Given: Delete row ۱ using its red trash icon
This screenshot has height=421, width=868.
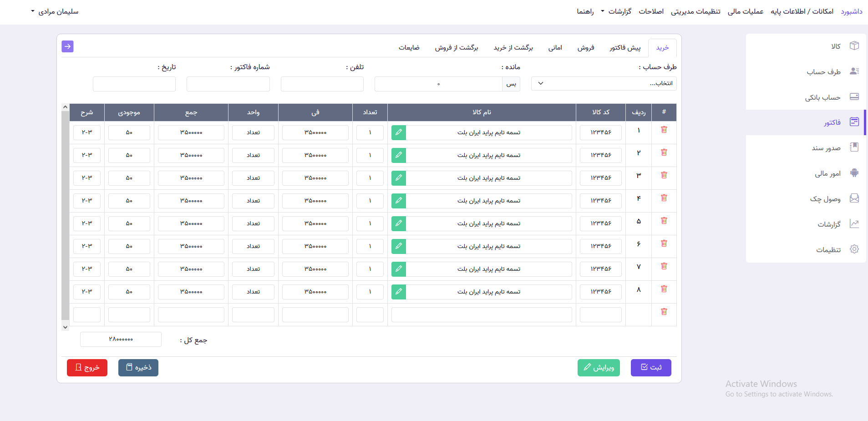Looking at the screenshot, I should tap(664, 130).
